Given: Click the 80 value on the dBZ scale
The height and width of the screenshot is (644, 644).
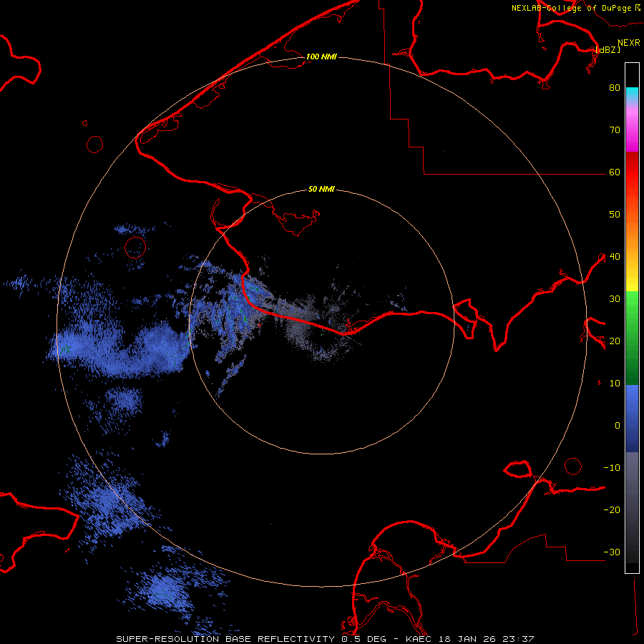Looking at the screenshot, I should pos(615,87).
